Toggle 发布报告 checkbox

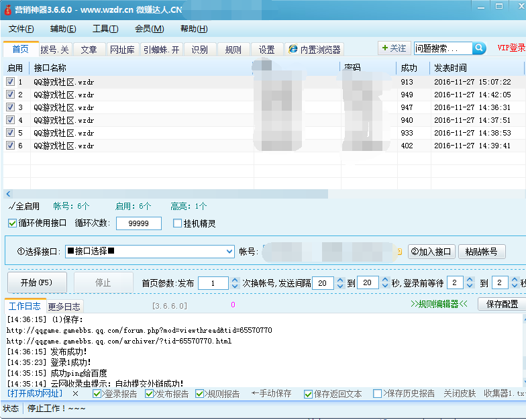point(149,394)
